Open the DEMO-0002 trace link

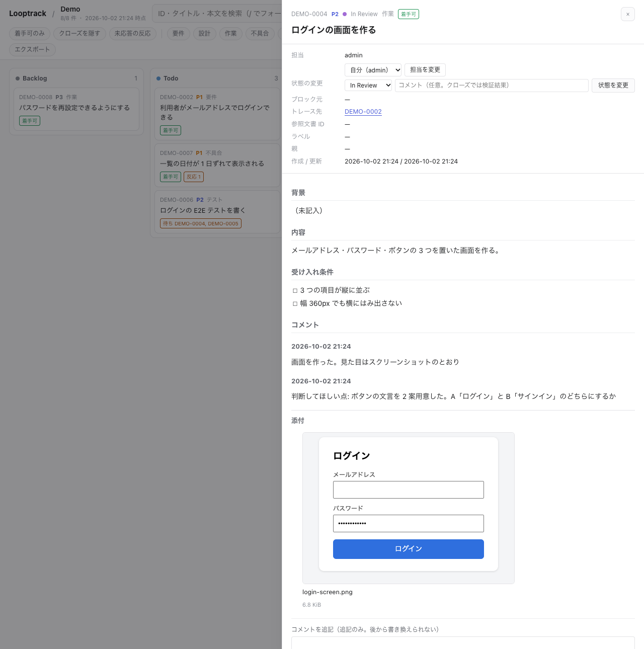[363, 112]
